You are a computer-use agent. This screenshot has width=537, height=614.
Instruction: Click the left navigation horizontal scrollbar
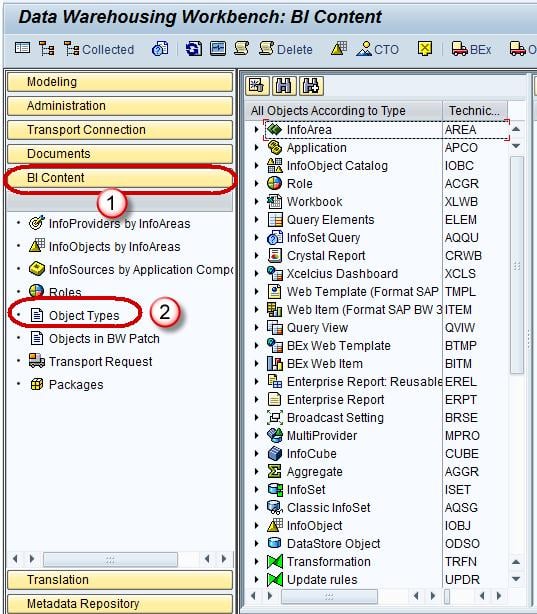click(110, 560)
